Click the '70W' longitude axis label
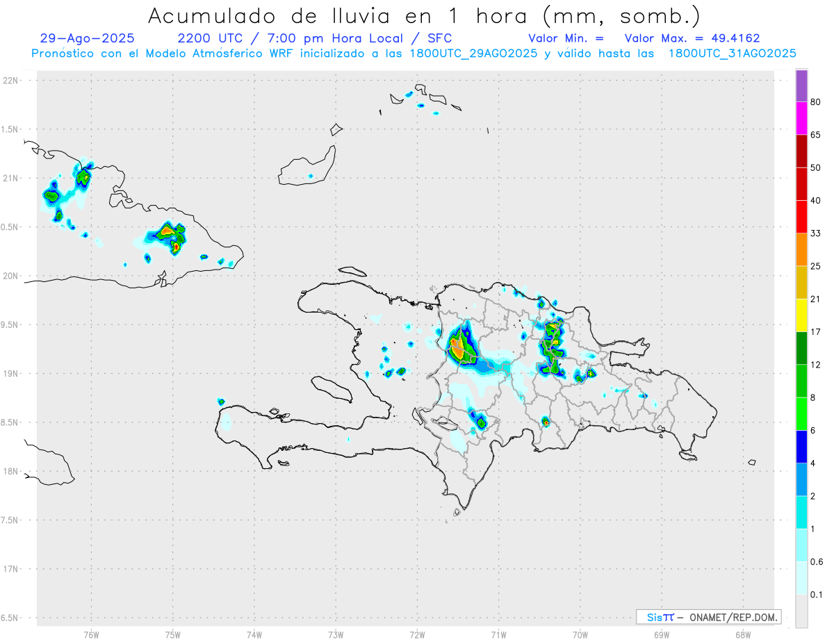834x644 pixels. click(580, 635)
